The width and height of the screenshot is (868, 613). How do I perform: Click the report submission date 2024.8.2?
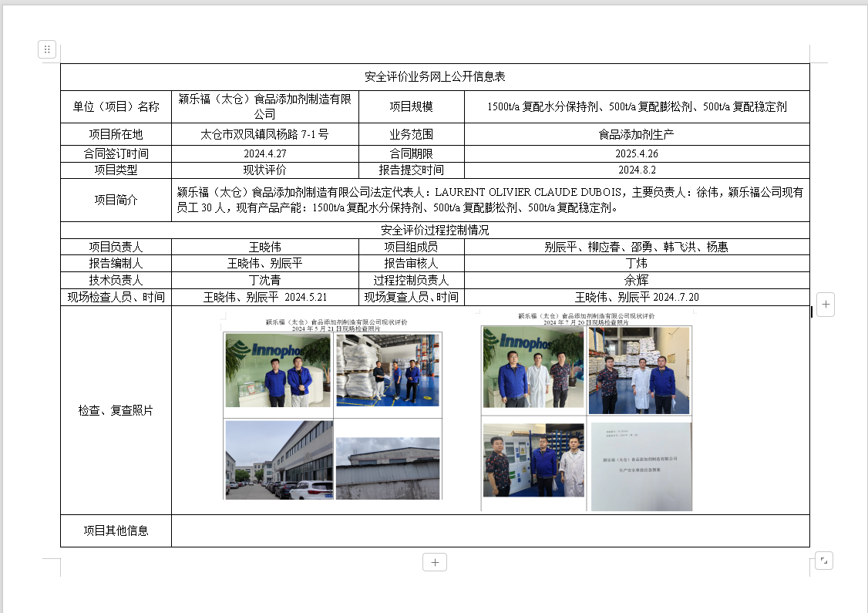tap(636, 170)
